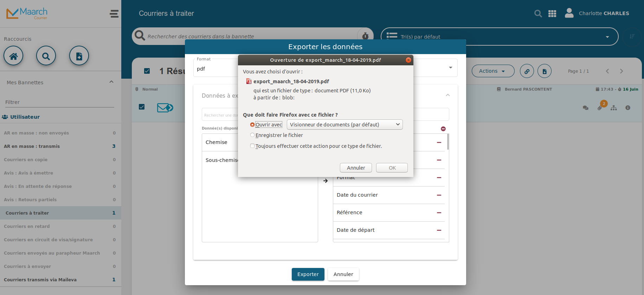Viewport: 644px width, 295px height.
Task: Collapse the Mes Bannettes section
Action: click(111, 82)
